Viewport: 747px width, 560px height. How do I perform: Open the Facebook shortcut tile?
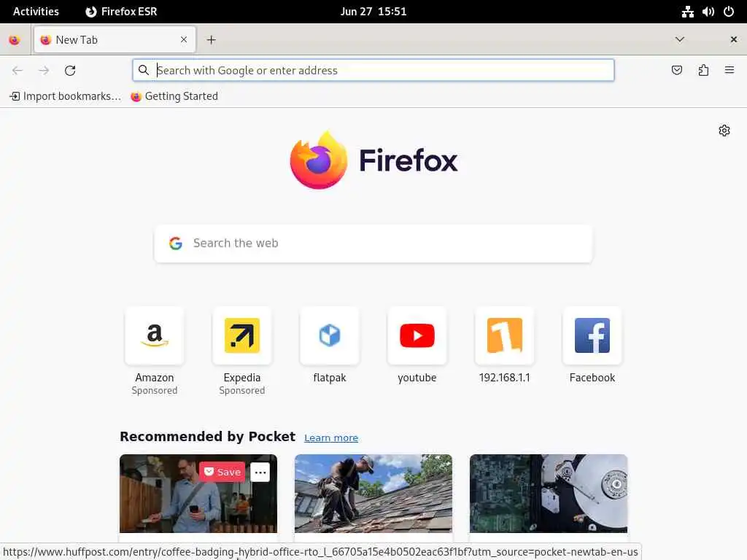click(592, 335)
